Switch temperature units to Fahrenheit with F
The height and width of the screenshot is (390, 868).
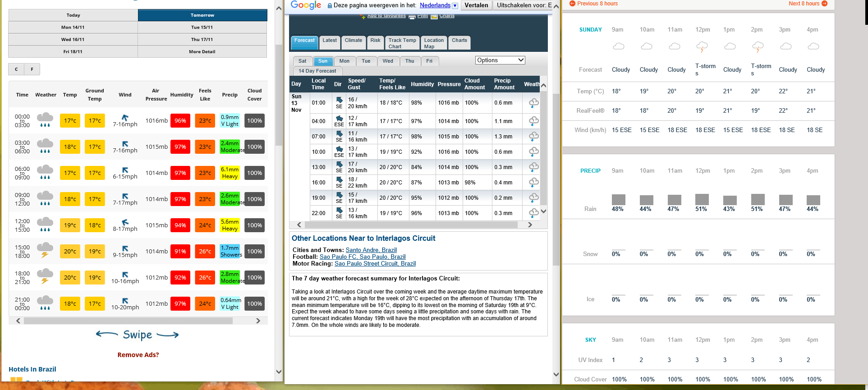tap(32, 69)
